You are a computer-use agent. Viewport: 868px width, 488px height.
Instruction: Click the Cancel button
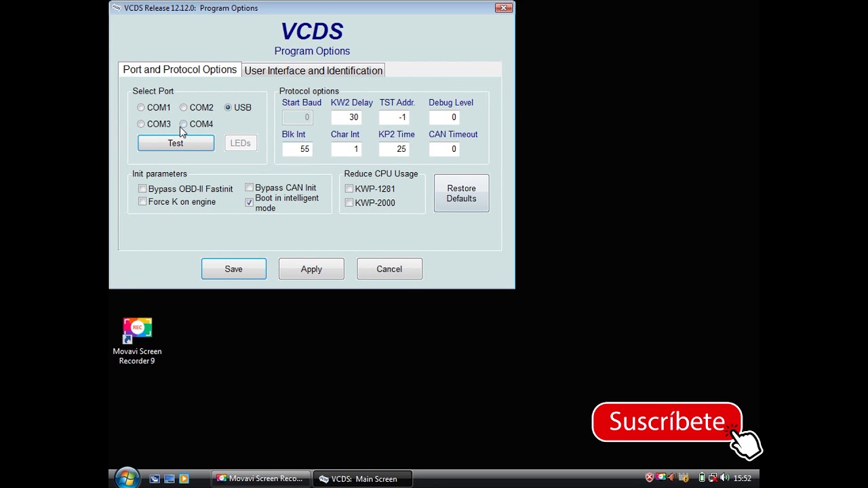click(389, 269)
